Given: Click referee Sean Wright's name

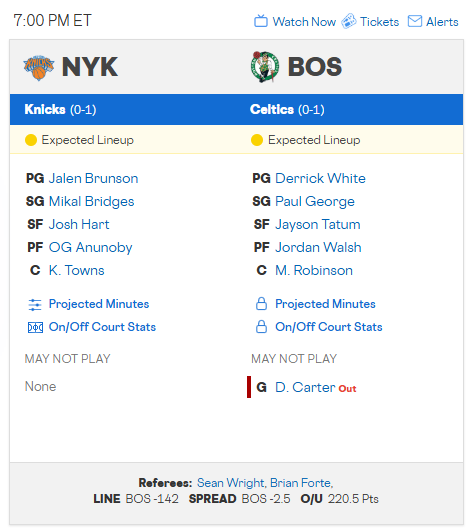Looking at the screenshot, I should (231, 483).
